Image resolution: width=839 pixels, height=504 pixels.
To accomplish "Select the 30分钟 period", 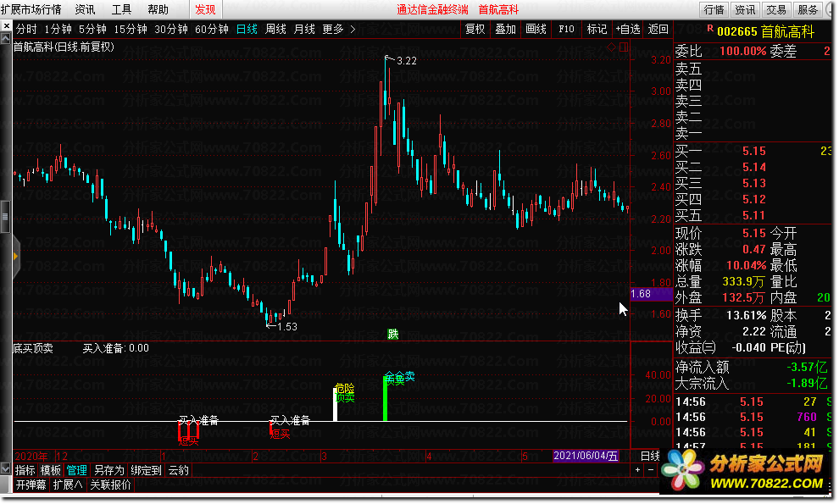I will coord(171,29).
